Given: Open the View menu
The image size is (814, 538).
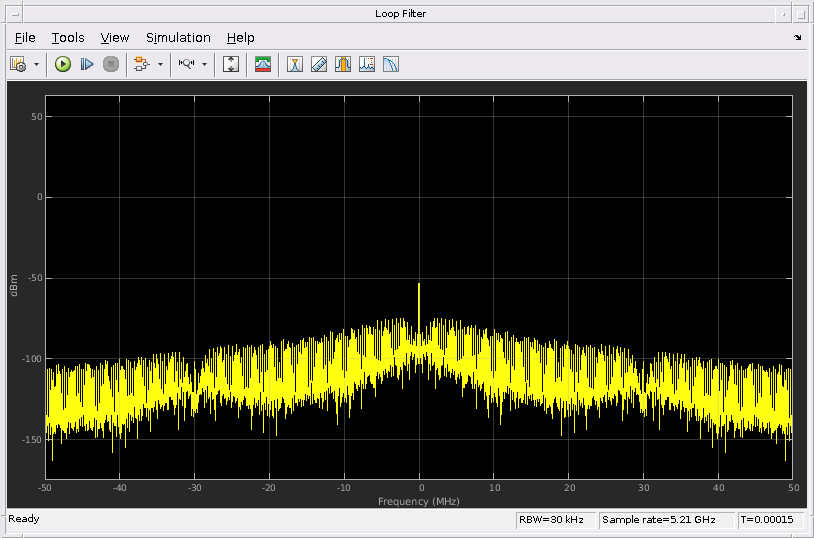Looking at the screenshot, I should pyautogui.click(x=115, y=38).
